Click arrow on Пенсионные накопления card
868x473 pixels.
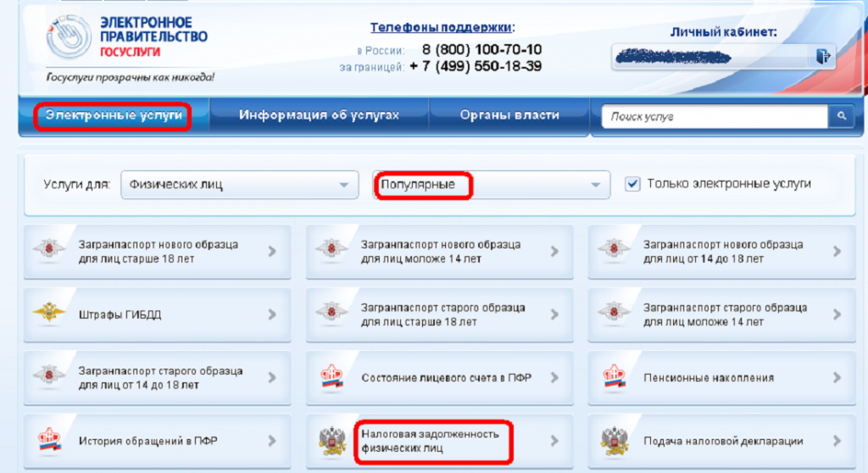point(837,378)
